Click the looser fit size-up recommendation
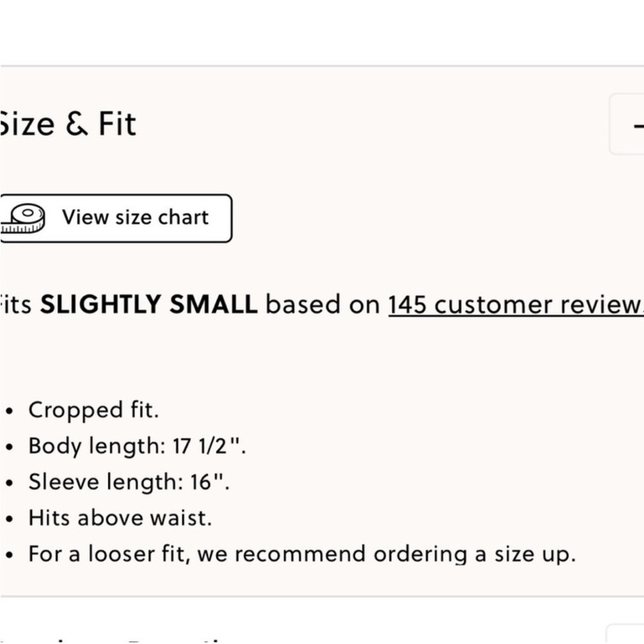The width and height of the screenshot is (644, 644). [x=302, y=554]
